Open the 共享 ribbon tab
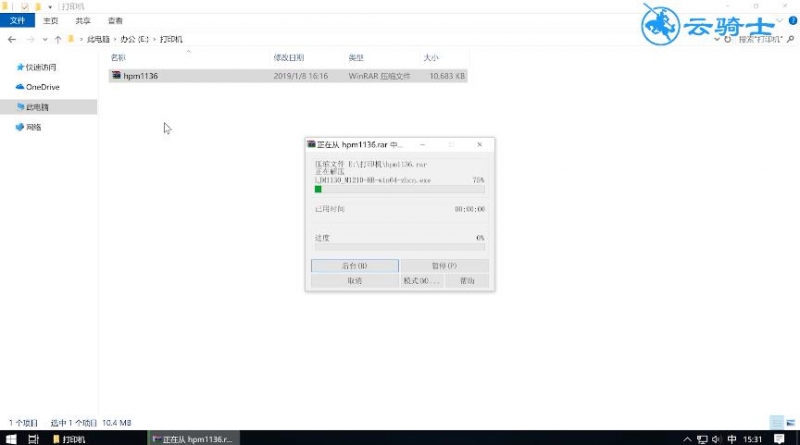The width and height of the screenshot is (800, 445). tap(83, 20)
